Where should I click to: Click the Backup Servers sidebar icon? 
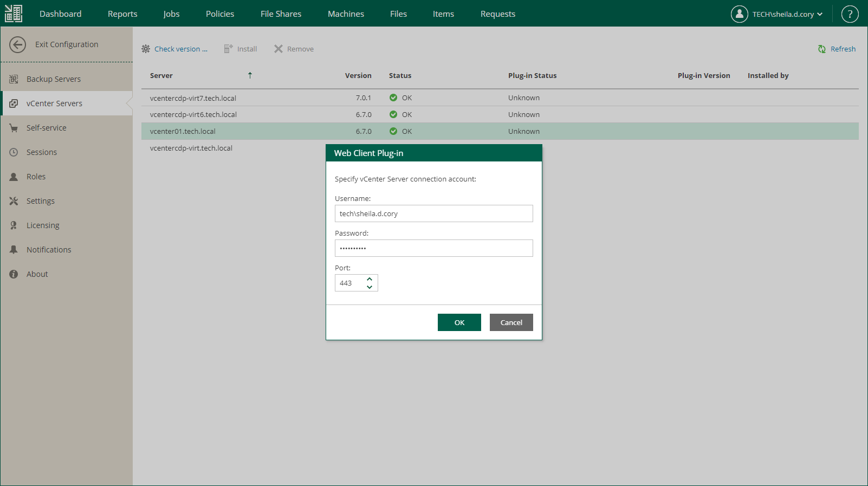pos(14,79)
